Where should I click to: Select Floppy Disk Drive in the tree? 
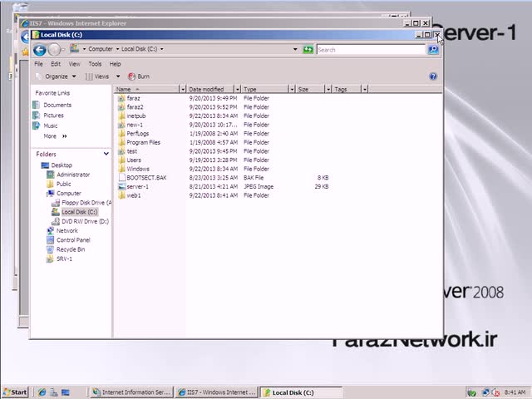pos(86,203)
